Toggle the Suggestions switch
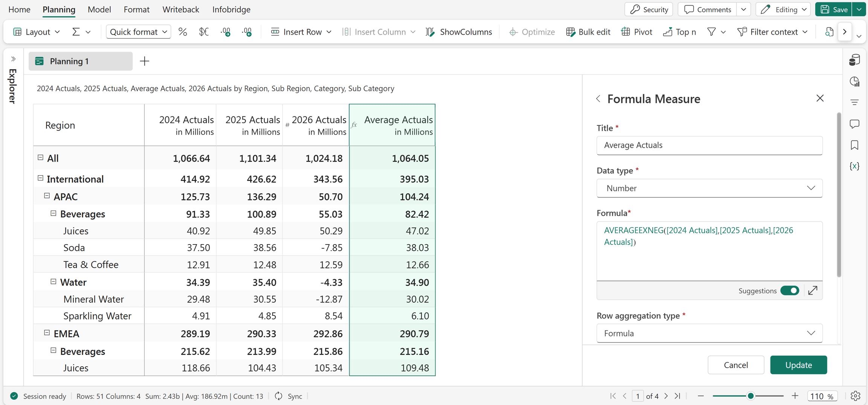The height and width of the screenshot is (405, 868). (x=790, y=290)
